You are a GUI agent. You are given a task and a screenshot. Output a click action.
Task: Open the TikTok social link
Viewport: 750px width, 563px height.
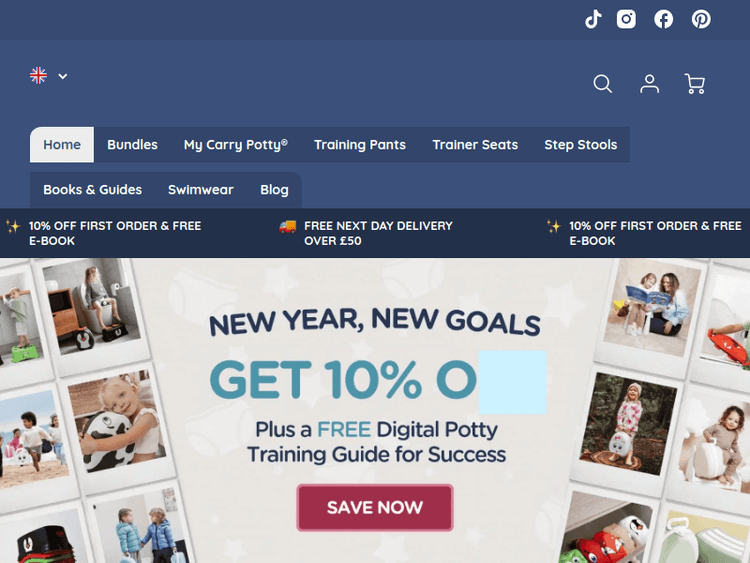click(x=593, y=20)
